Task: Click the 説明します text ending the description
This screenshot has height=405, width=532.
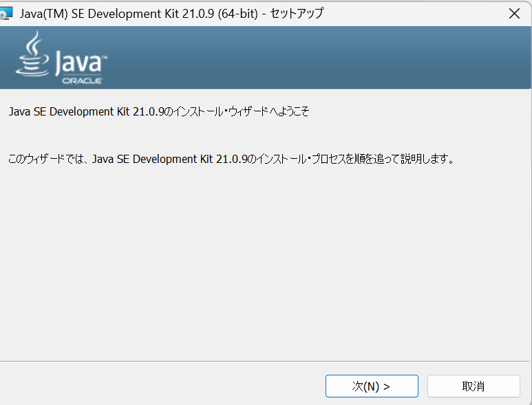Action: (x=425, y=159)
